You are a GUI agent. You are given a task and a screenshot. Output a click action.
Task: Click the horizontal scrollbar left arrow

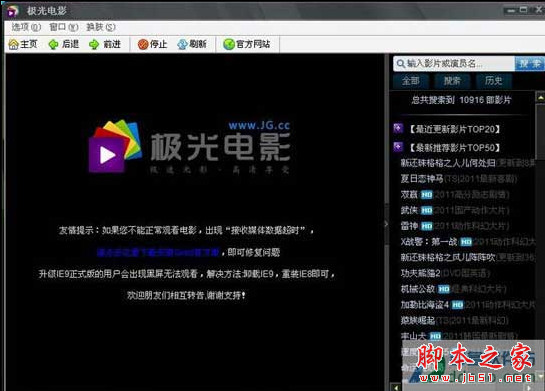[397, 387]
